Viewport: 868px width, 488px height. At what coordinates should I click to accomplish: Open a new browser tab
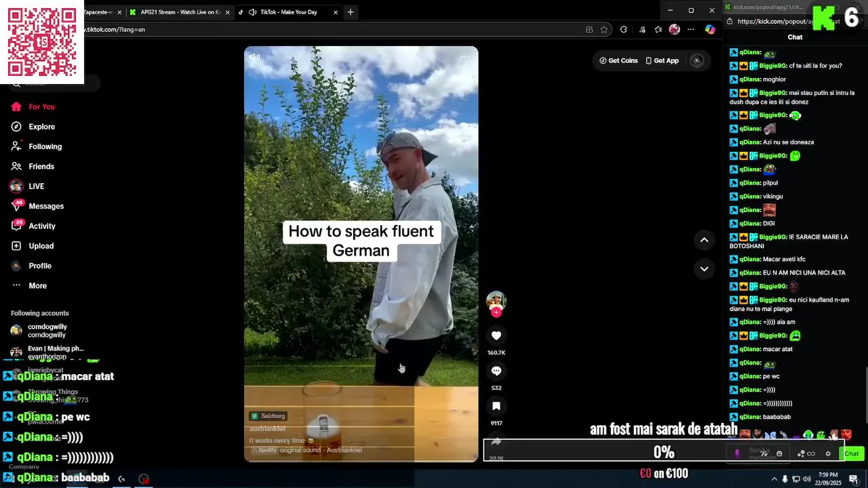click(351, 12)
